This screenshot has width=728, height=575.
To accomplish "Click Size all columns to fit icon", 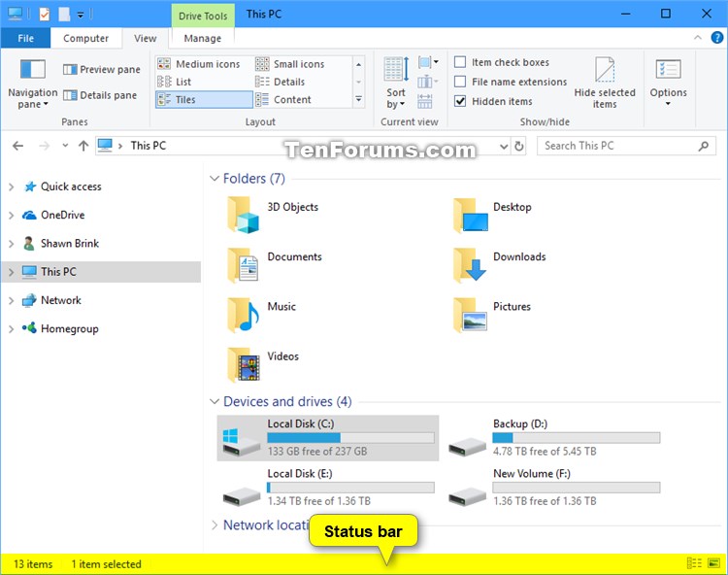I will (x=424, y=101).
